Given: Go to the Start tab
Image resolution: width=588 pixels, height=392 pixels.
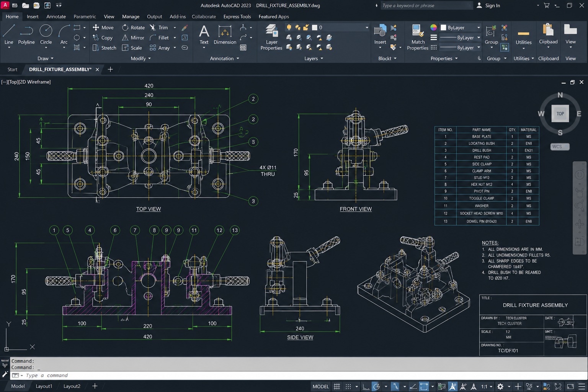Looking at the screenshot, I should [12, 69].
